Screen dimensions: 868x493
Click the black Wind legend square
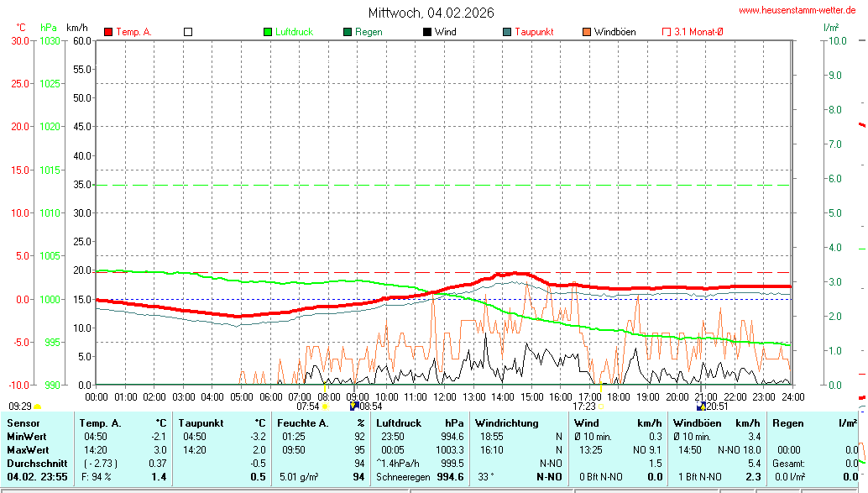click(427, 32)
